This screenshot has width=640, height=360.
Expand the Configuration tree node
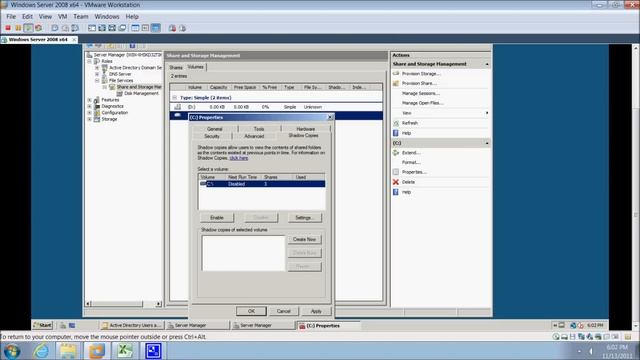coord(89,113)
